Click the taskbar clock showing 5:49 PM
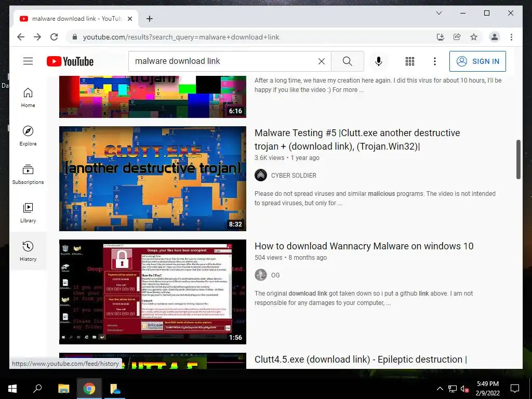This screenshot has height=399, width=532. tap(487, 389)
